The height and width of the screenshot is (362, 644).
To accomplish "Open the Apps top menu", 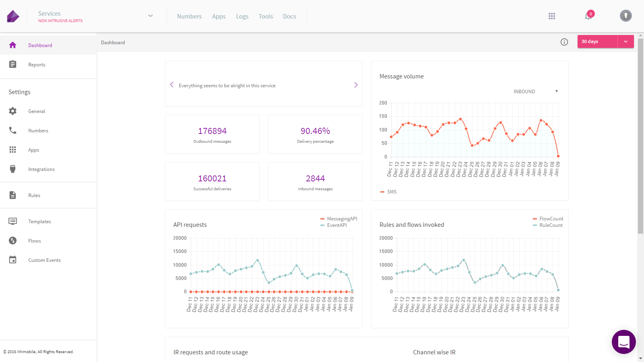I will [x=219, y=16].
